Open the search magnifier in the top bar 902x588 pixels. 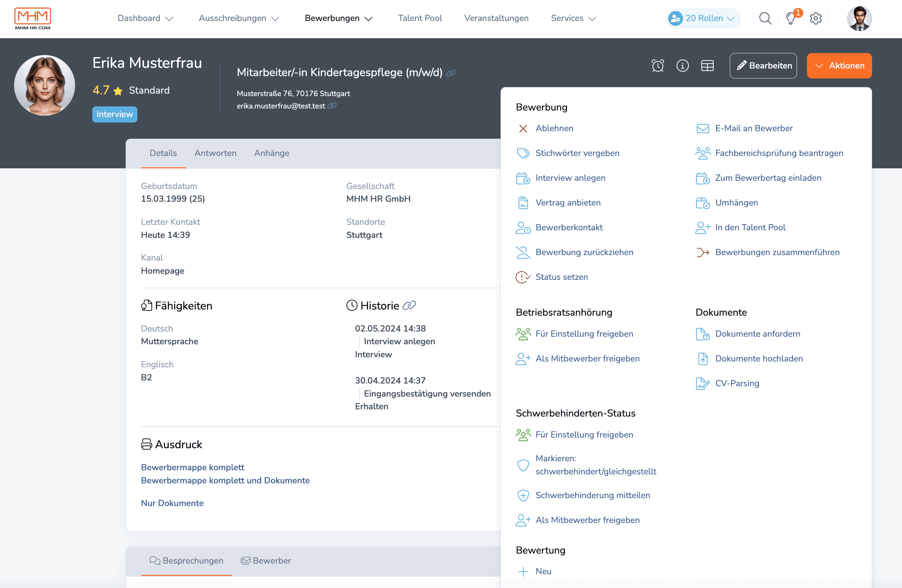765,18
